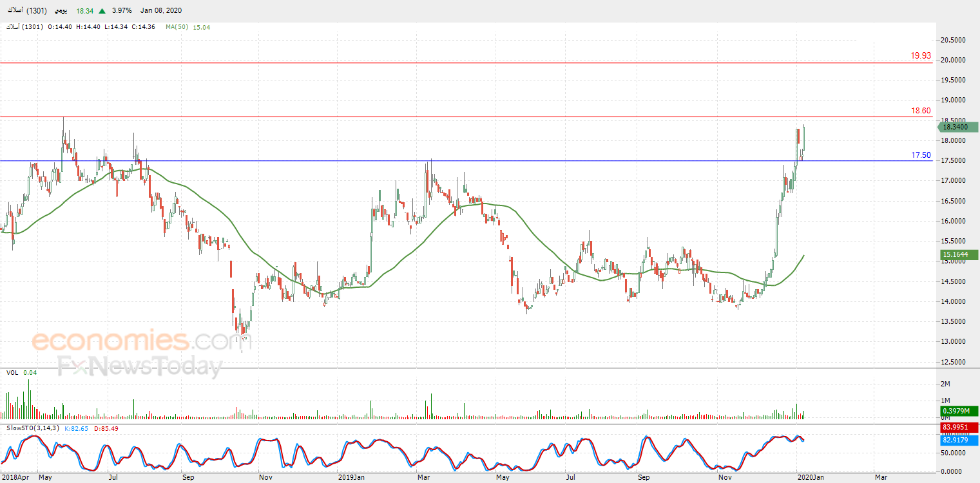Click the 2019Jan date axis label

(x=352, y=478)
